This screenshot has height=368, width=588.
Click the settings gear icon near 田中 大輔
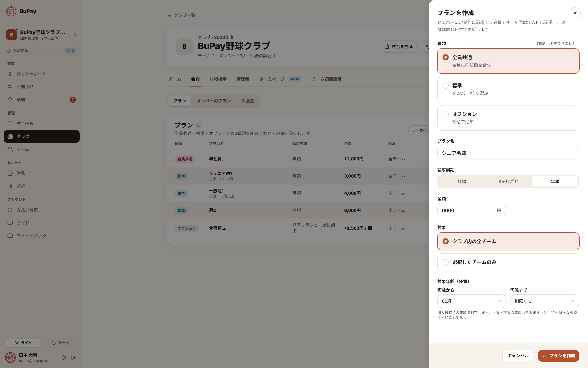tap(64, 358)
